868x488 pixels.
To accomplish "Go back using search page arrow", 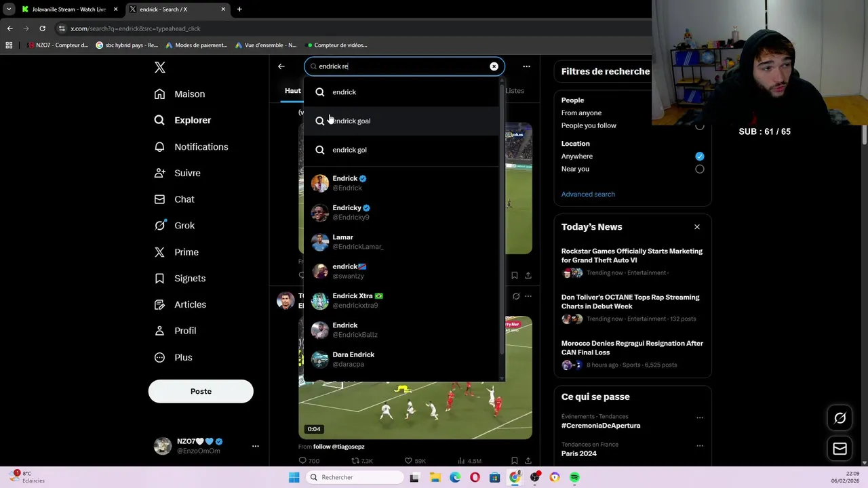I will [281, 66].
